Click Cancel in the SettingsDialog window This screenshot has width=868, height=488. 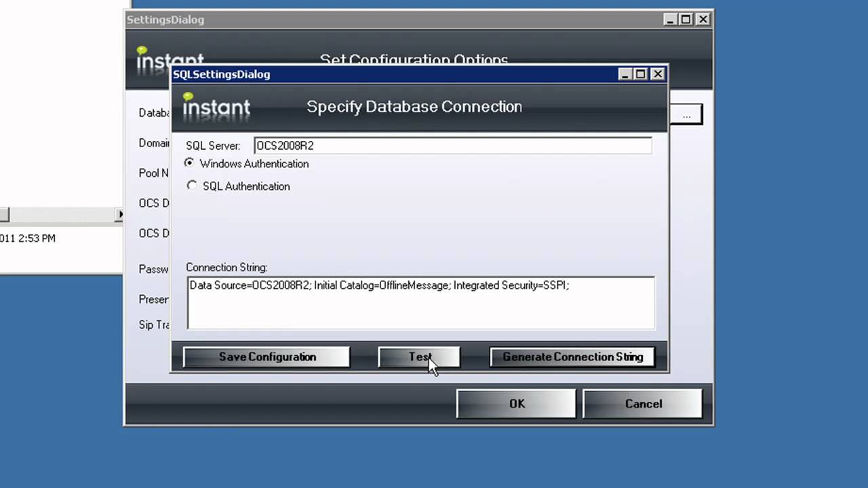pos(643,404)
